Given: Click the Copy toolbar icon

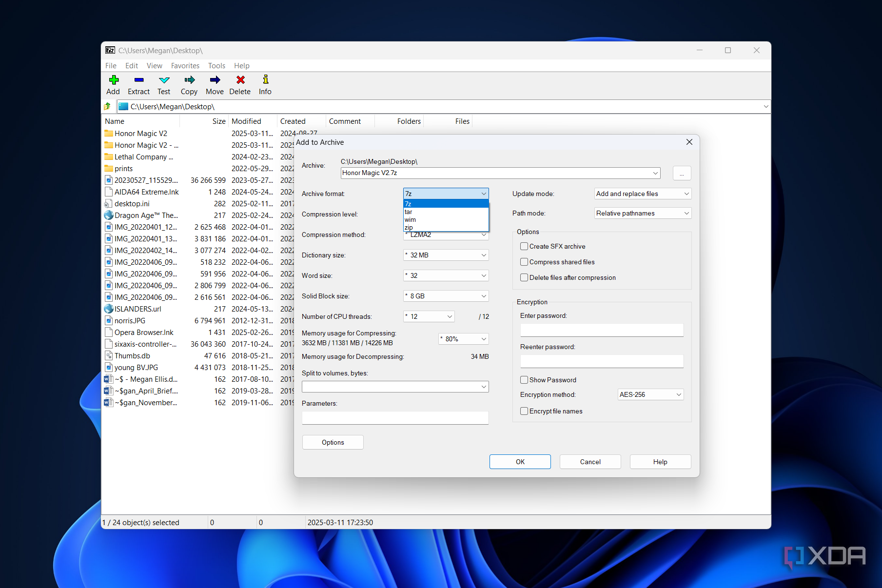Looking at the screenshot, I should coord(189,80).
